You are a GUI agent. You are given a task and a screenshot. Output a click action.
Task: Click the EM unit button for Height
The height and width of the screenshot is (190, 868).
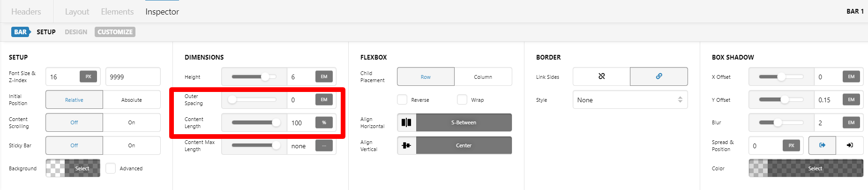[324, 76]
